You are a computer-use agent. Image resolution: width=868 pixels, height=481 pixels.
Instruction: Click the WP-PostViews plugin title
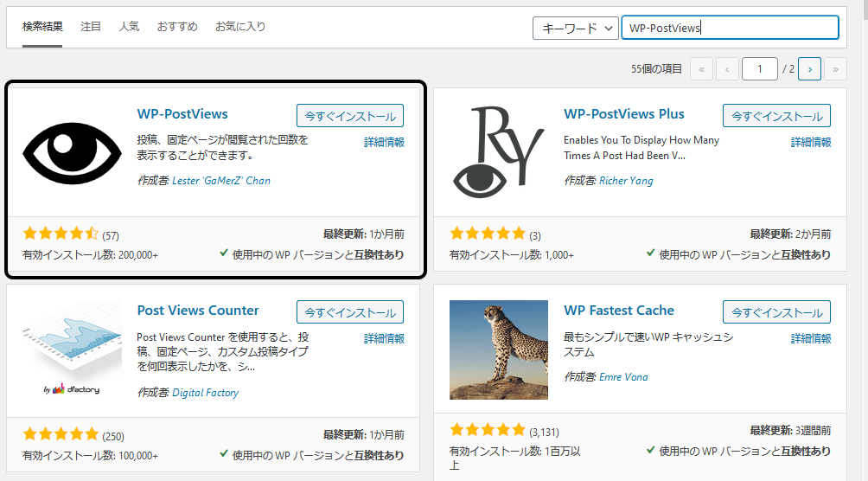(x=182, y=114)
